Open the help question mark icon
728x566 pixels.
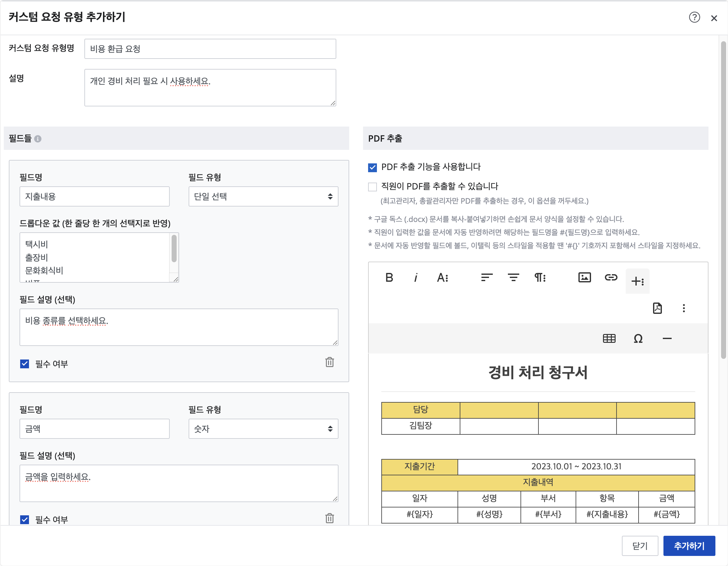(694, 17)
